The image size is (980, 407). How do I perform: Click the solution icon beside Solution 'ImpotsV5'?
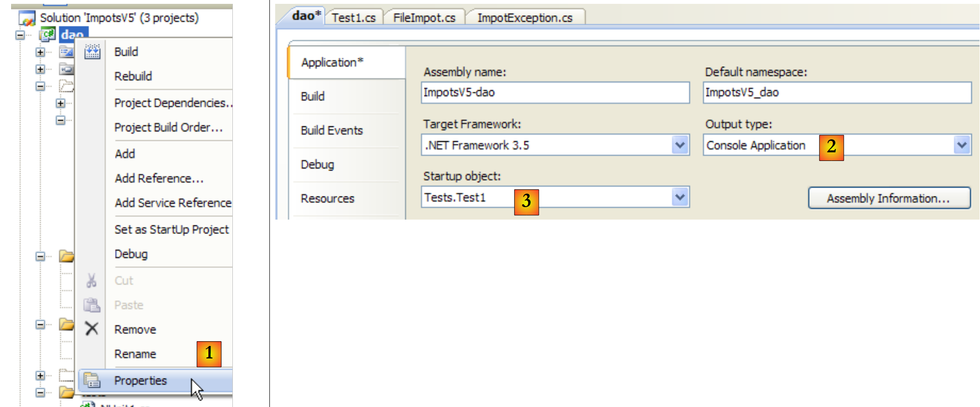27,18
